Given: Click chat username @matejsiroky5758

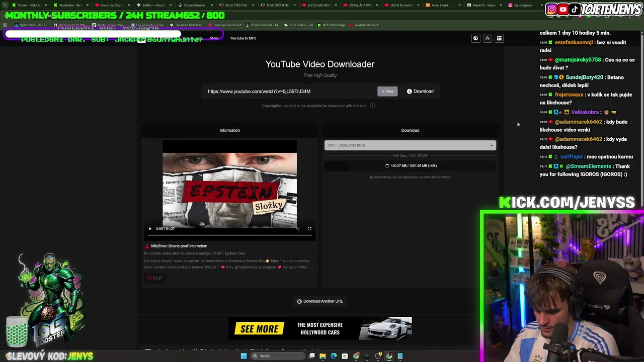Looking at the screenshot, I should (x=578, y=60).
